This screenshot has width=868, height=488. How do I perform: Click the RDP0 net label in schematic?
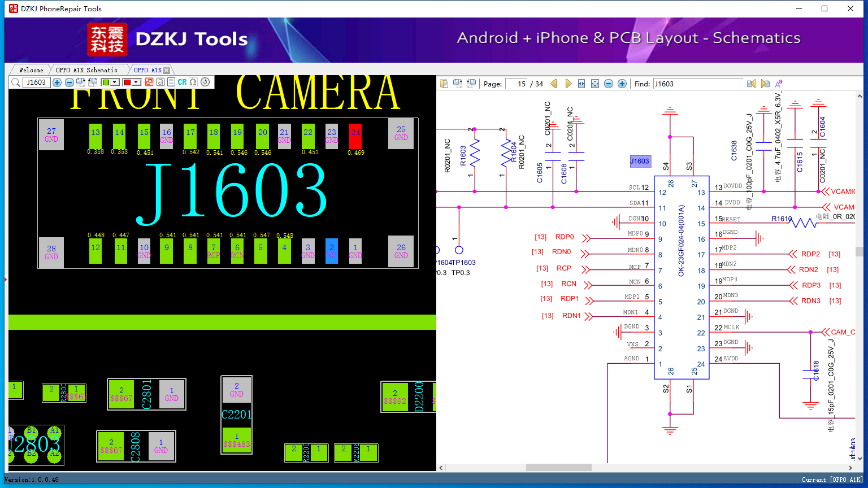[565, 237]
